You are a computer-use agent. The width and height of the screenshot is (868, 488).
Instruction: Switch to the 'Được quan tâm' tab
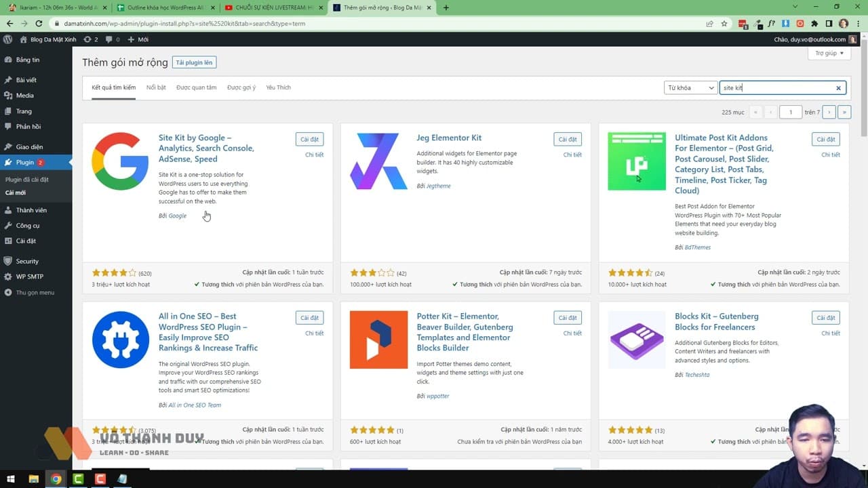197,87
